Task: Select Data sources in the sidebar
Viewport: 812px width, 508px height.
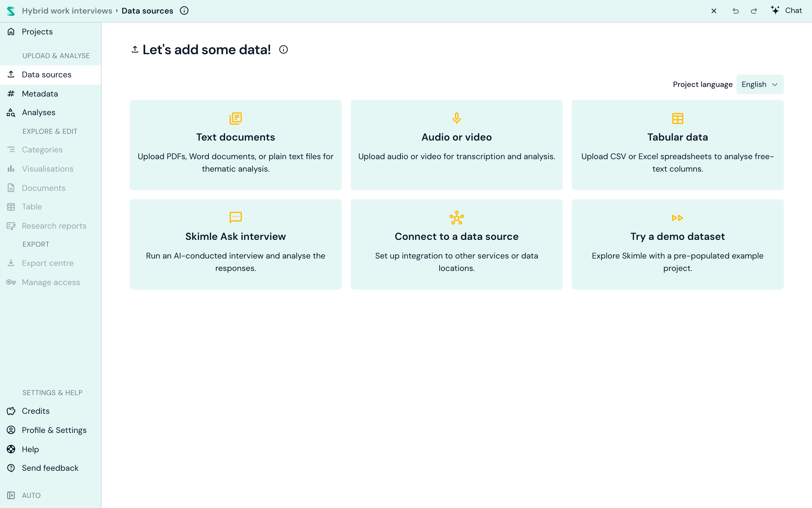Action: pyautogui.click(x=50, y=75)
